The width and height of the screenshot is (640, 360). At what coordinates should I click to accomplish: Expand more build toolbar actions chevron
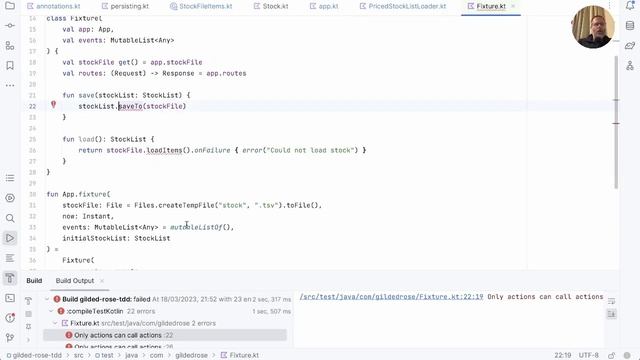point(28,339)
